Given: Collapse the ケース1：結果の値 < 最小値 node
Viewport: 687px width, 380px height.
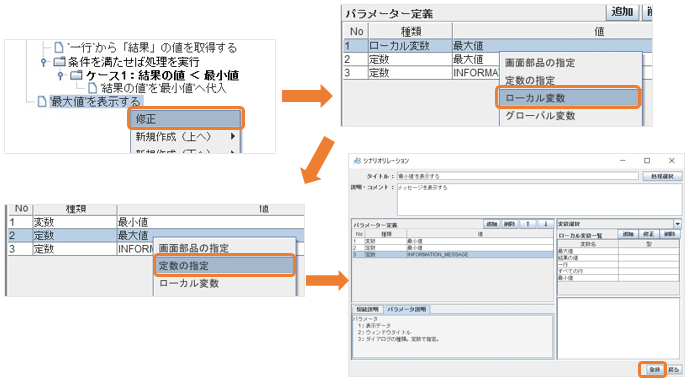Looking at the screenshot, I should 60,76.
